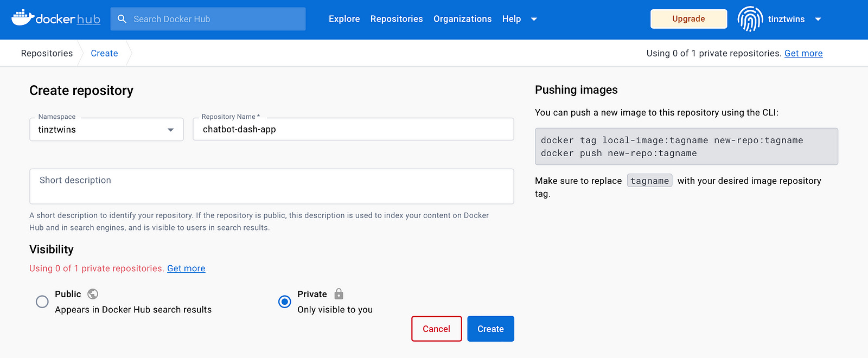This screenshot has width=868, height=358.
Task: Open the Help menu item
Action: [x=512, y=19]
